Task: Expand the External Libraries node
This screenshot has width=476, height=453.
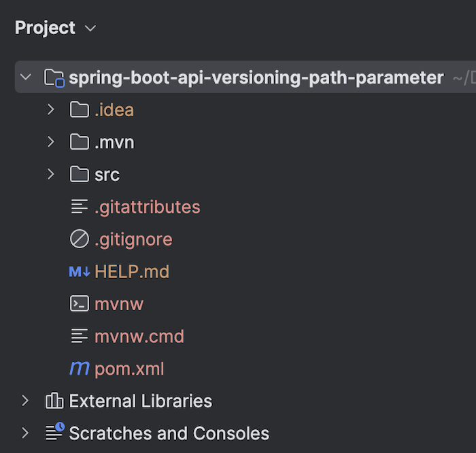Action: (x=26, y=401)
